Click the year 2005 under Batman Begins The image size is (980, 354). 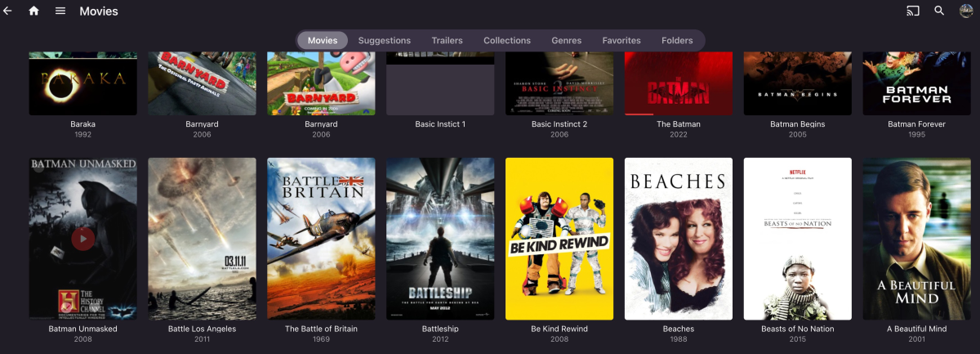tap(798, 135)
